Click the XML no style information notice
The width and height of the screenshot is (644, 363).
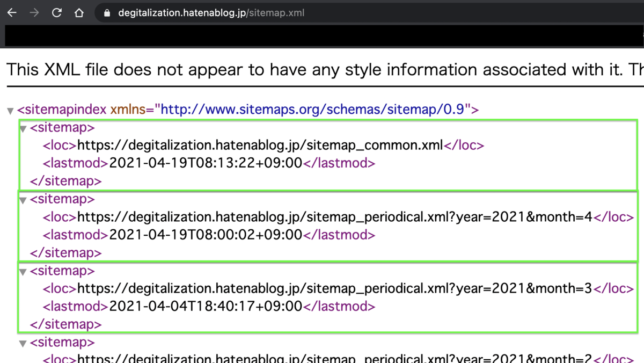(x=325, y=69)
